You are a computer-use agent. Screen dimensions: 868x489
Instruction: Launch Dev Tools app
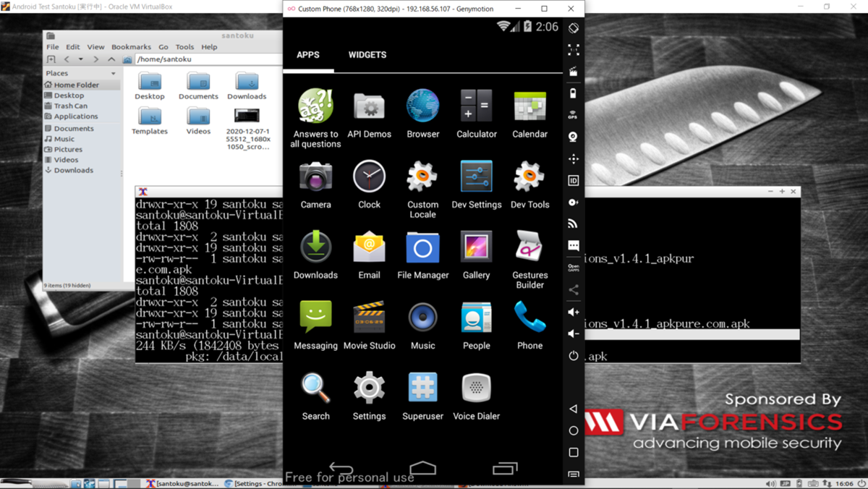(529, 184)
